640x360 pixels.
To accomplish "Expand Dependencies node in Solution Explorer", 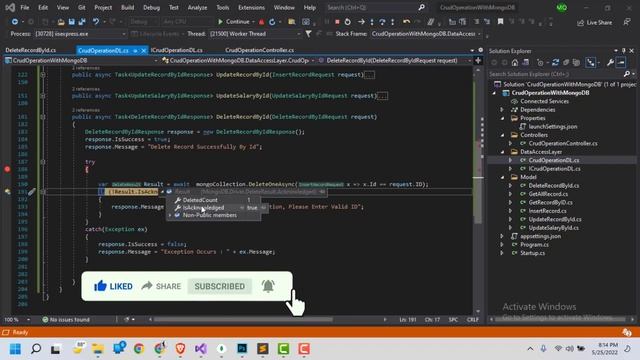I will coord(502,110).
